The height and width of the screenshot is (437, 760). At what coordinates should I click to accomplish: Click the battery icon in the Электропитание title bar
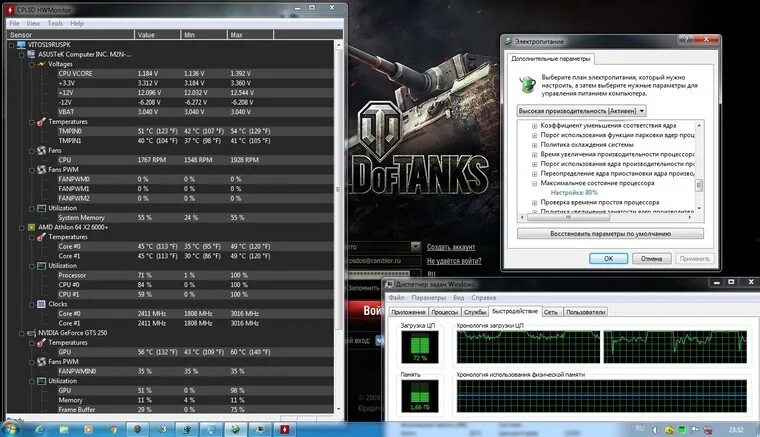(508, 42)
